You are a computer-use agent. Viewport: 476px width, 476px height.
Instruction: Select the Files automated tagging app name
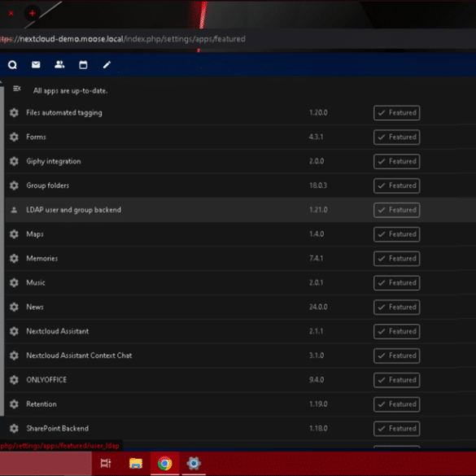click(x=64, y=112)
